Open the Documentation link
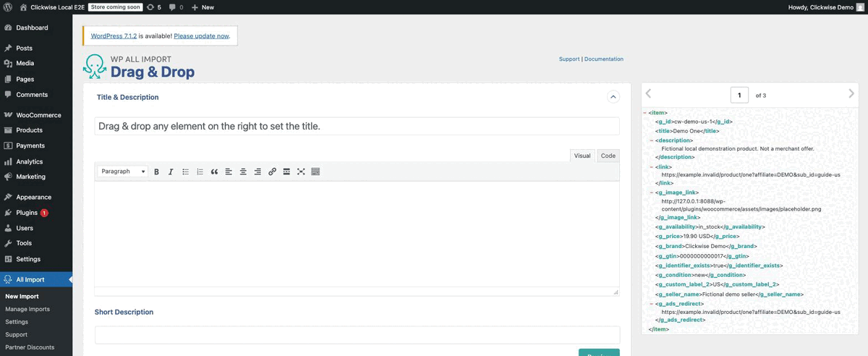This screenshot has width=868, height=356. coord(604,59)
